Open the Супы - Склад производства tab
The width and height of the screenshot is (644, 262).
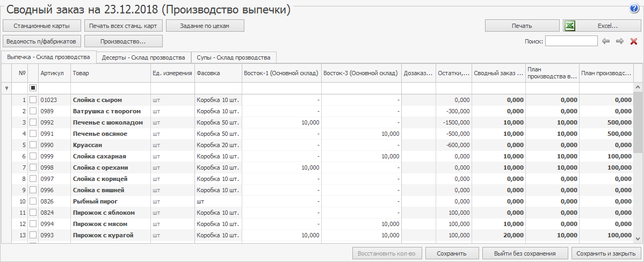pyautogui.click(x=233, y=57)
